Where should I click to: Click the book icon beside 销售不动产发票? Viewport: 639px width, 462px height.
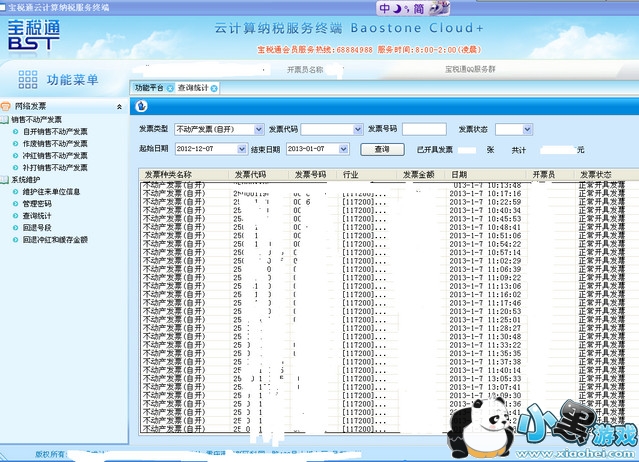coord(4,119)
